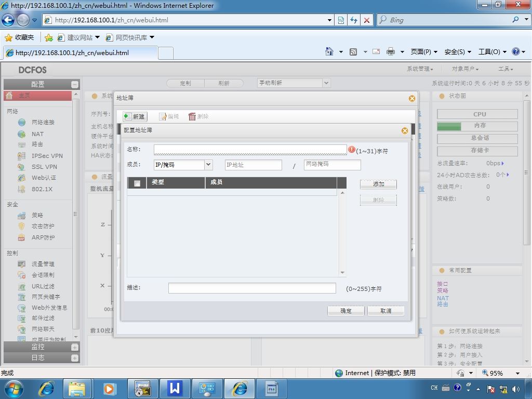Click the 网络掩码 input field
The height and width of the screenshot is (399, 532).
(x=332, y=164)
